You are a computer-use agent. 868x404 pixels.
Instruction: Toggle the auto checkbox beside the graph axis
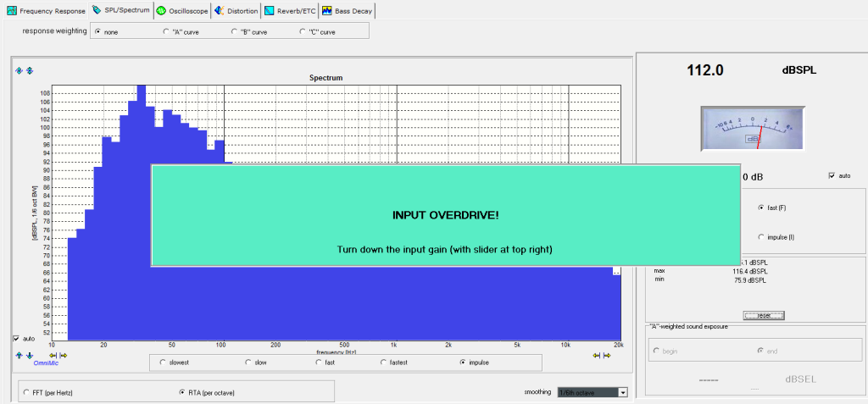click(x=17, y=338)
